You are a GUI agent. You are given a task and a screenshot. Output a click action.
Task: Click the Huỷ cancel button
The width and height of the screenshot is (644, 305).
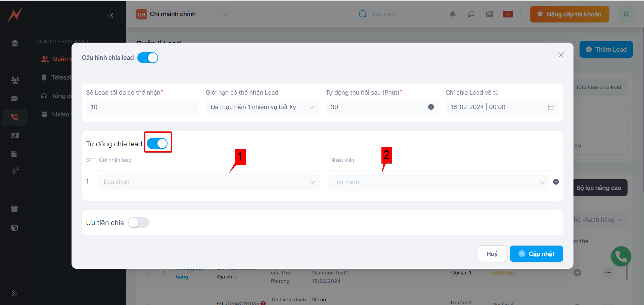pos(492,254)
